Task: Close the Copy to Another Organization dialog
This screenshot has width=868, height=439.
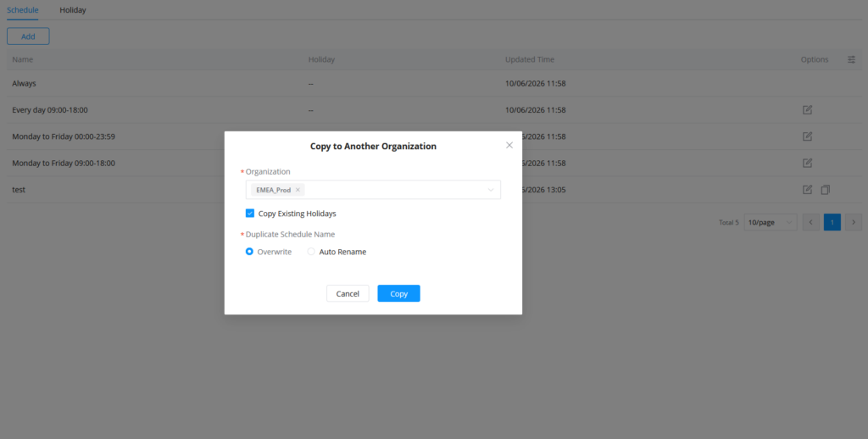Action: click(509, 145)
